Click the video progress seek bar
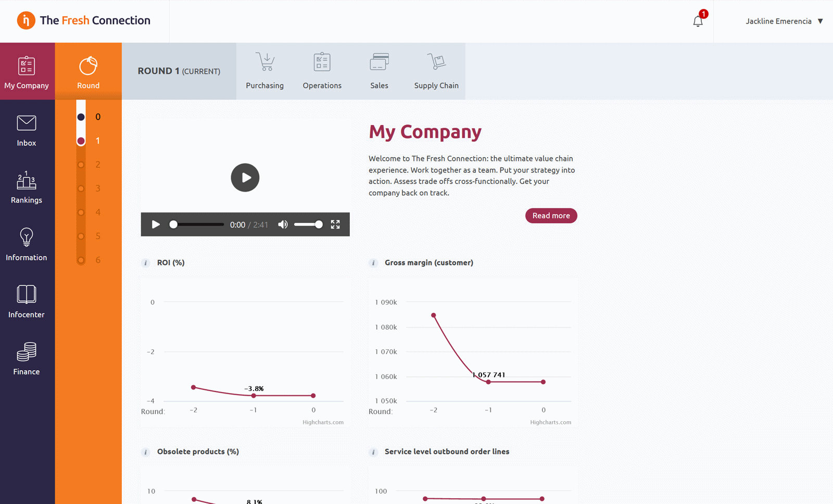Image resolution: width=833 pixels, height=504 pixels. coord(197,224)
